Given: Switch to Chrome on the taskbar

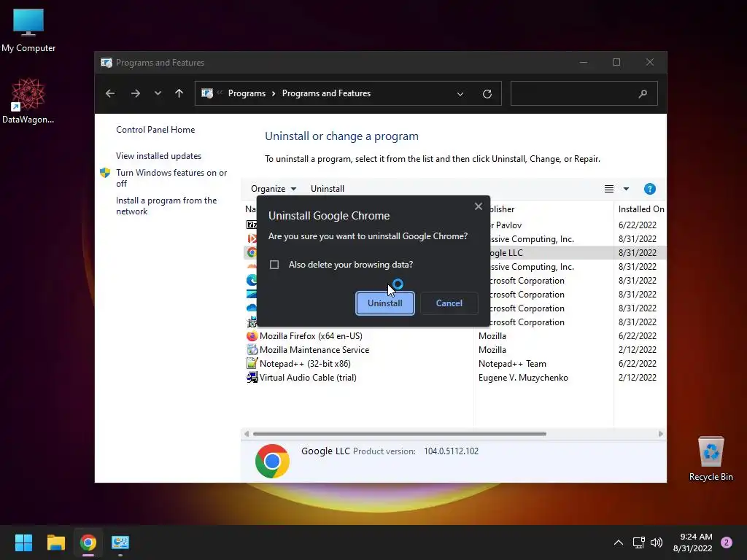Looking at the screenshot, I should coord(88,542).
